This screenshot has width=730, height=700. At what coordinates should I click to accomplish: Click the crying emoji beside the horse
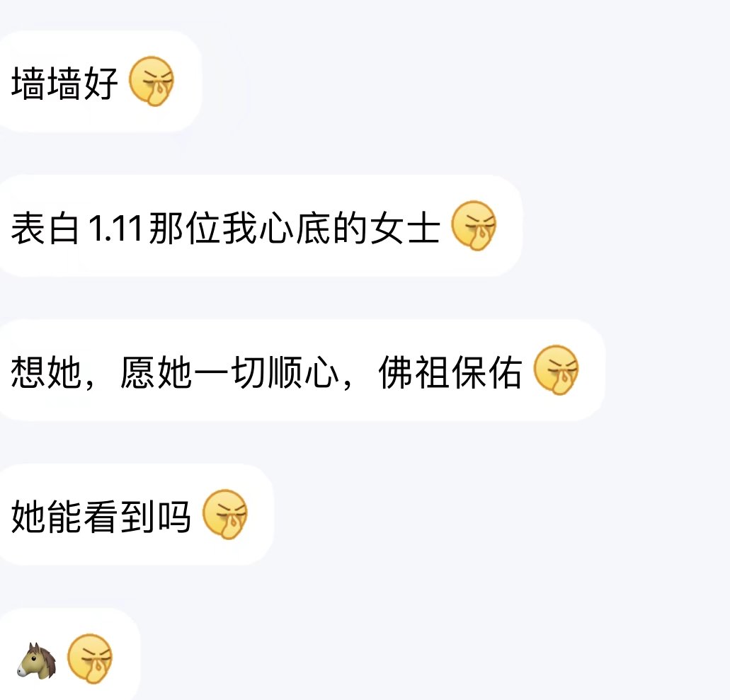tap(90, 658)
